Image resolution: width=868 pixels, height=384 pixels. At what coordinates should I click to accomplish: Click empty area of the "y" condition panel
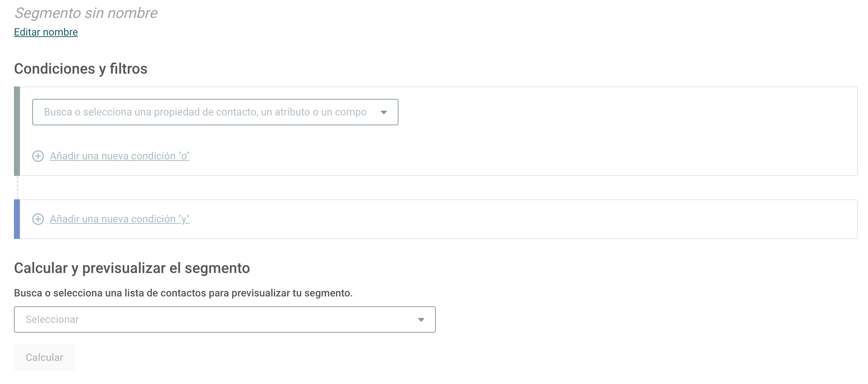click(x=513, y=219)
